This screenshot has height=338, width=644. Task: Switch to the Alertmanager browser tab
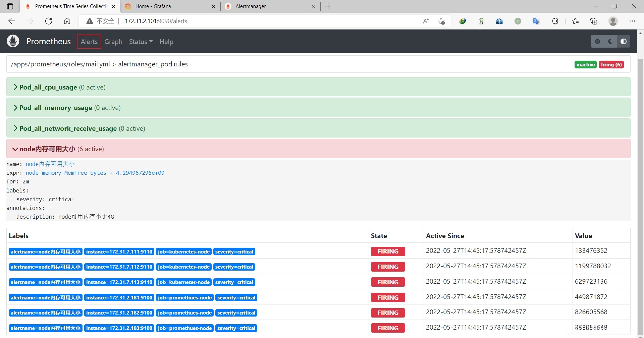click(x=270, y=6)
